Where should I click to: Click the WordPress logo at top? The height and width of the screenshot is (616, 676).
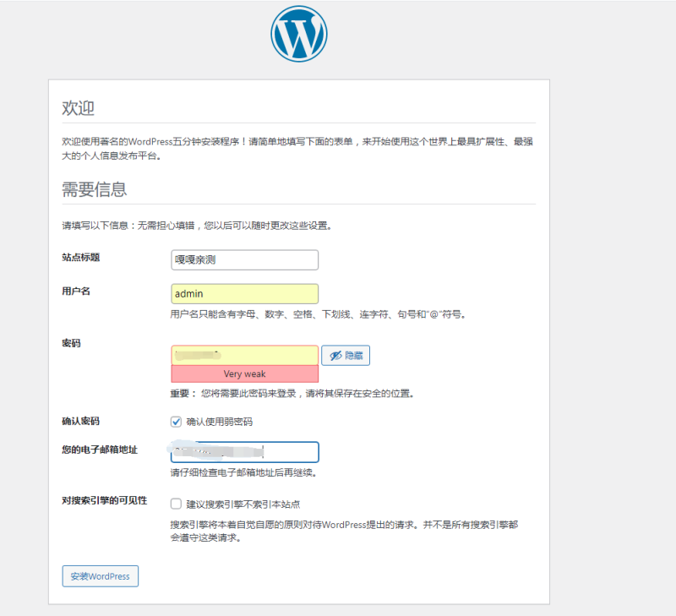click(299, 34)
